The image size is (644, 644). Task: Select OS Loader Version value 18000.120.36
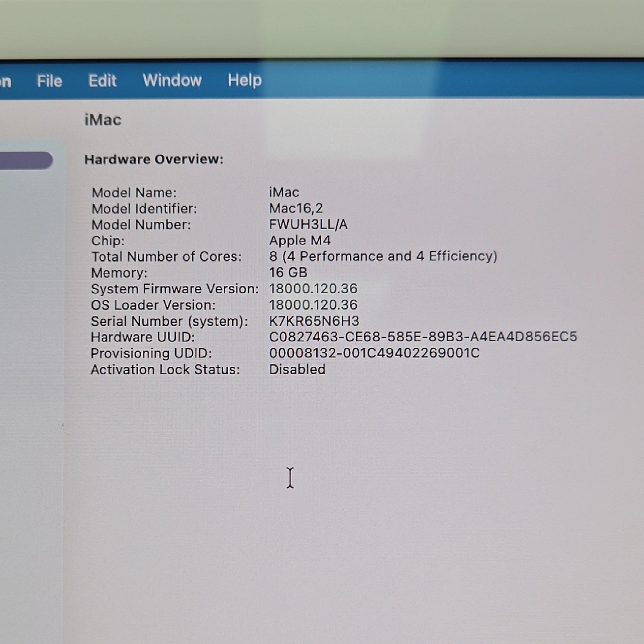click(313, 305)
